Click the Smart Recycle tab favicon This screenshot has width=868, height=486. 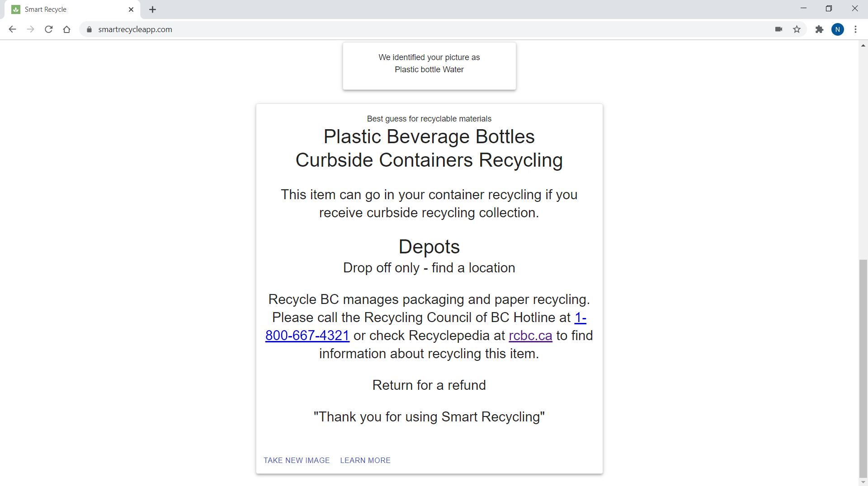[16, 9]
